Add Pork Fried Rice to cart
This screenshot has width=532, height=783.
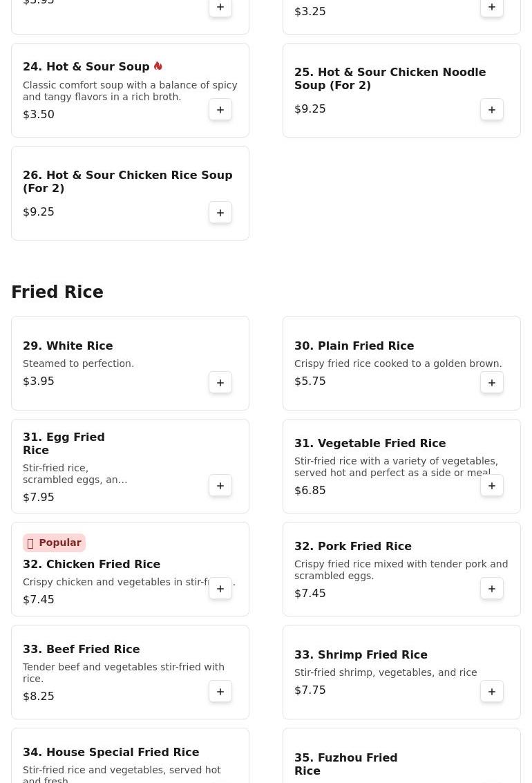(491, 589)
